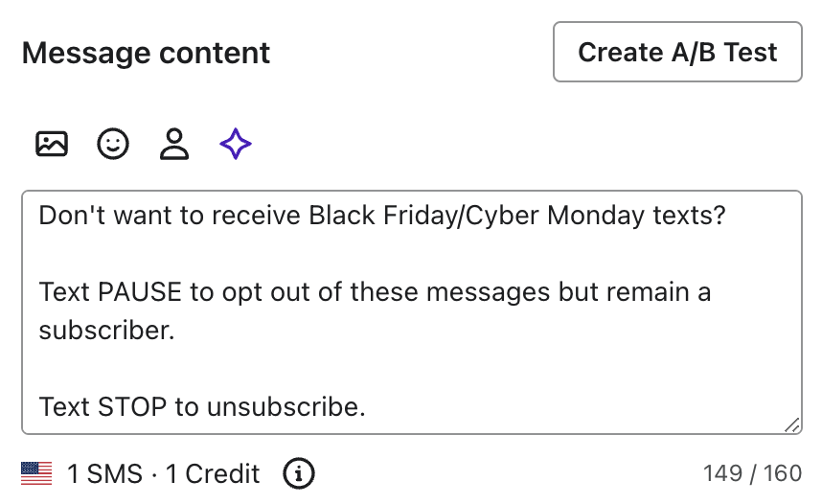Click the Message content heading

click(x=147, y=53)
